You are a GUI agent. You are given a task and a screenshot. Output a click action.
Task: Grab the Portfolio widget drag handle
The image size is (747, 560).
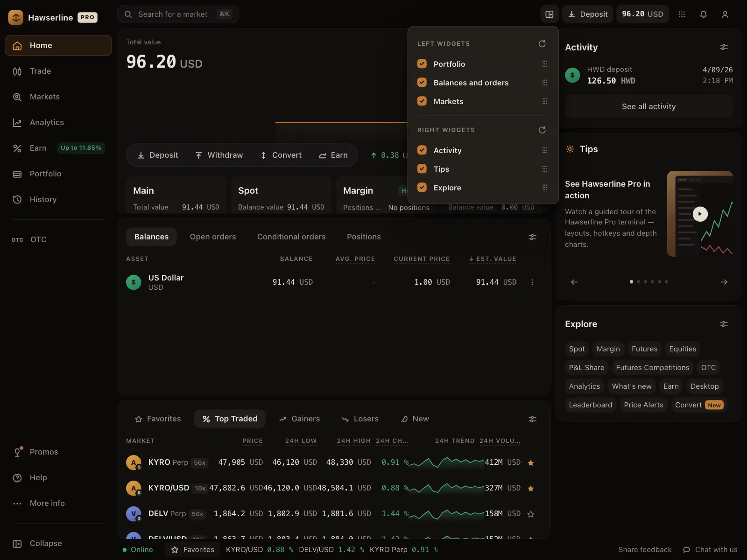tap(544, 64)
